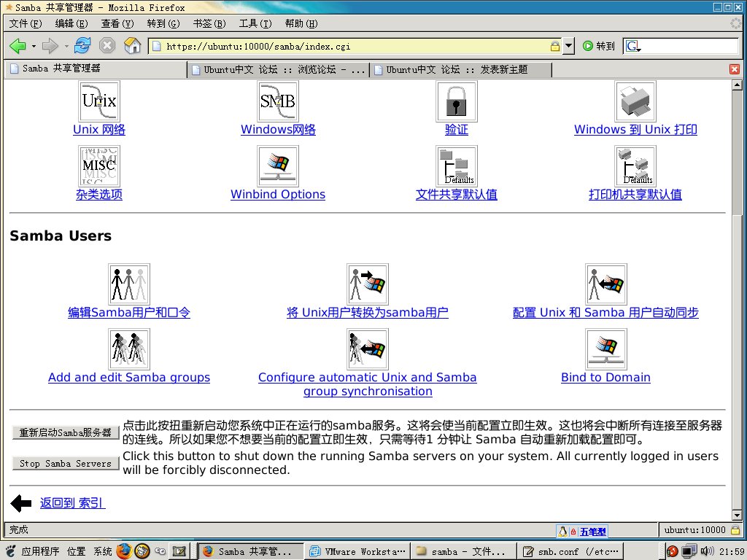Click Stop Samba Servers button
The image size is (747, 560).
point(65,463)
